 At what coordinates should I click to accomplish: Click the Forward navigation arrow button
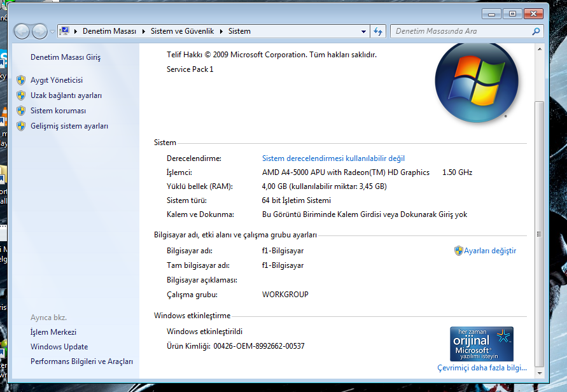(39, 31)
